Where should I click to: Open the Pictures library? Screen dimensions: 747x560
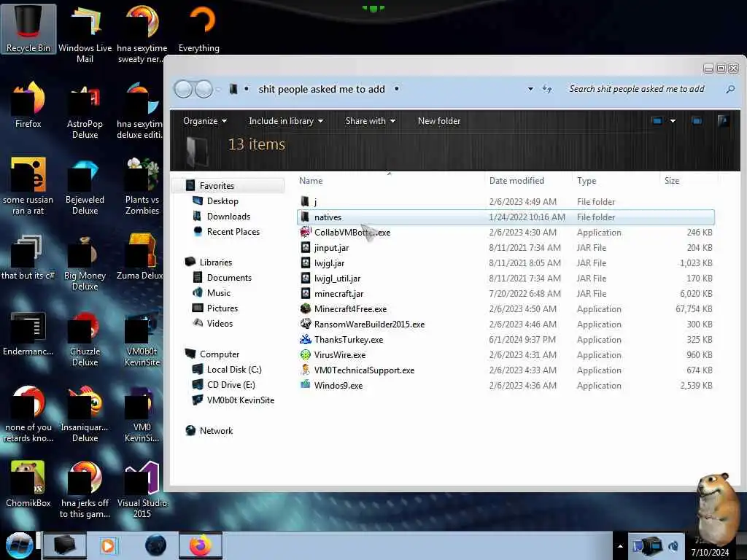tap(222, 308)
